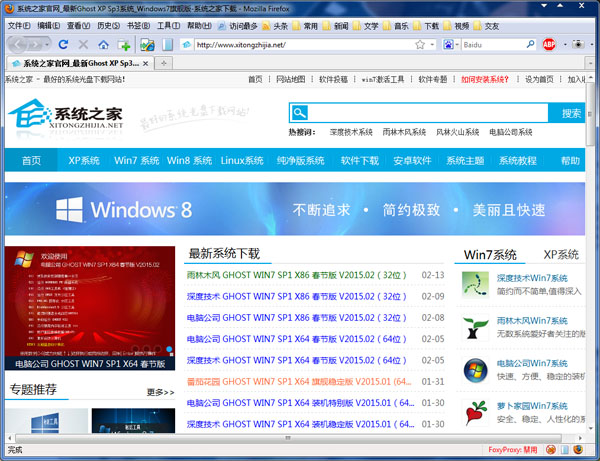Open the 文件 menu
This screenshot has height=461, width=600.
pos(19,26)
